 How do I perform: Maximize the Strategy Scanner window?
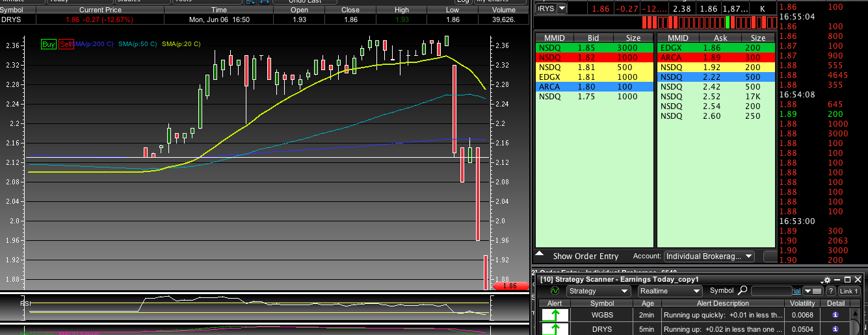[x=847, y=280]
